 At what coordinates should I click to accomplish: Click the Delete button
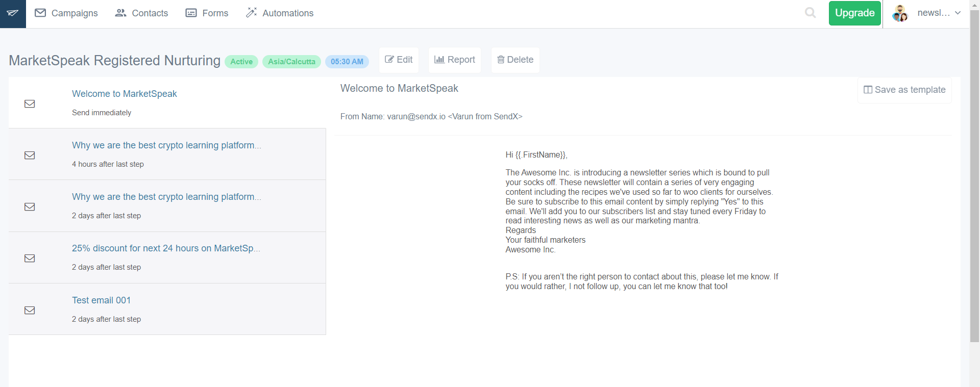[515, 60]
